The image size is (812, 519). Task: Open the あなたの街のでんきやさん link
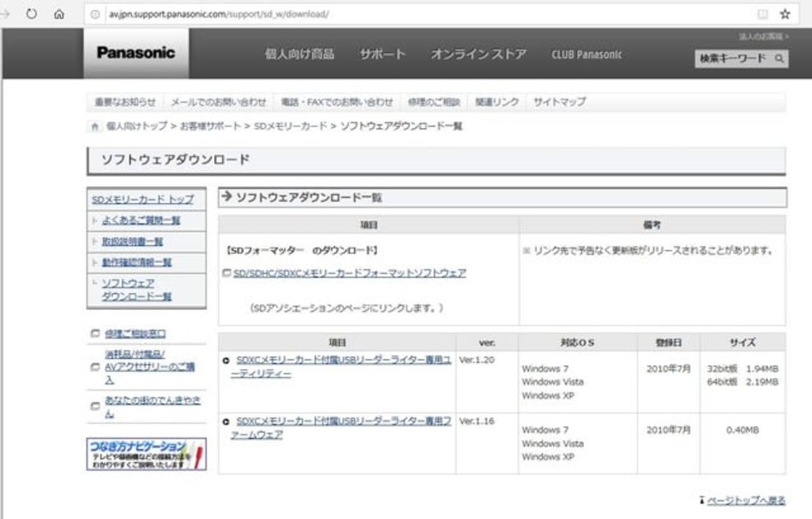pyautogui.click(x=152, y=407)
